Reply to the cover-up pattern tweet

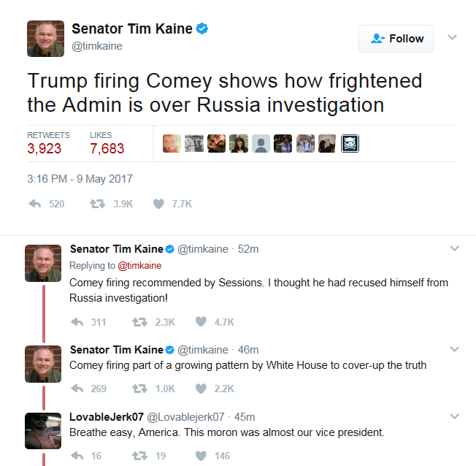tap(77, 389)
